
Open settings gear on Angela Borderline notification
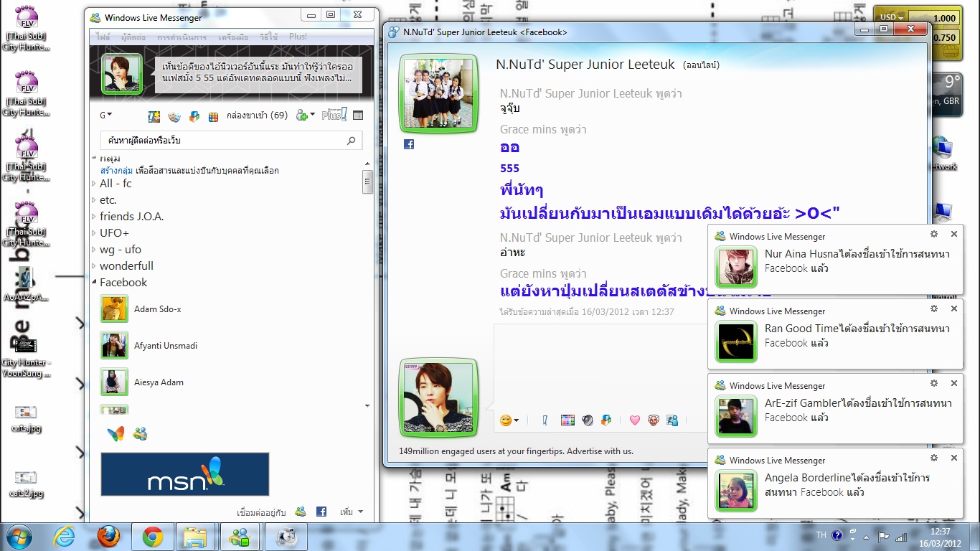(934, 458)
